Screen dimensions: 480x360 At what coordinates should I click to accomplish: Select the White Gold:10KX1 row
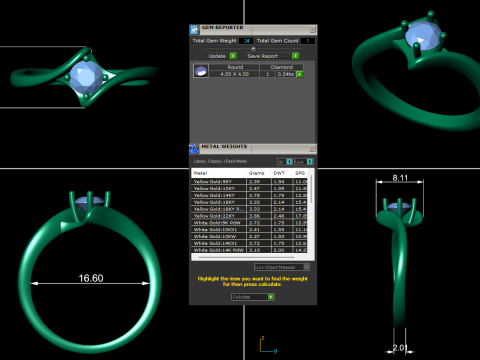(x=249, y=230)
